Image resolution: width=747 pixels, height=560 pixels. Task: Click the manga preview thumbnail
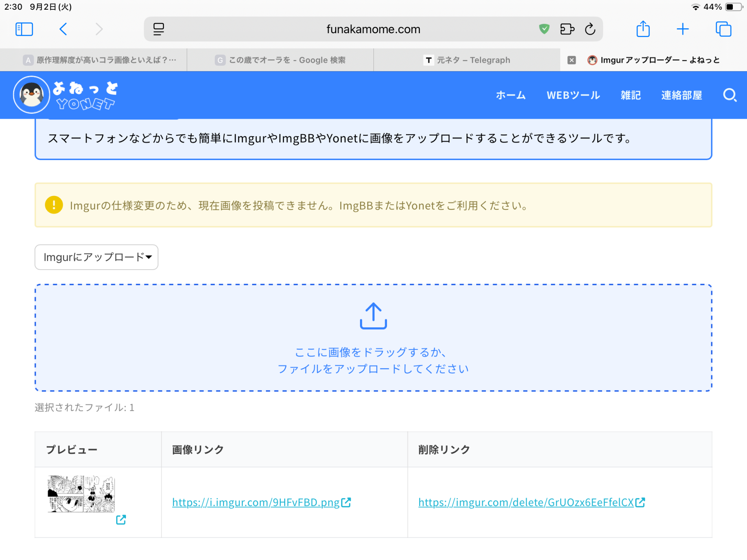(x=81, y=494)
